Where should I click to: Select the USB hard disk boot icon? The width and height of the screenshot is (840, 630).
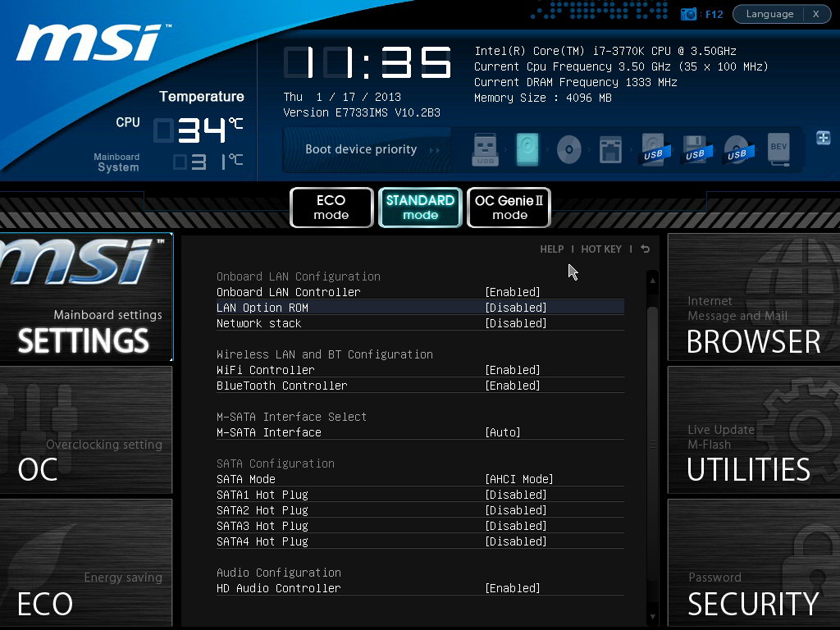[653, 149]
